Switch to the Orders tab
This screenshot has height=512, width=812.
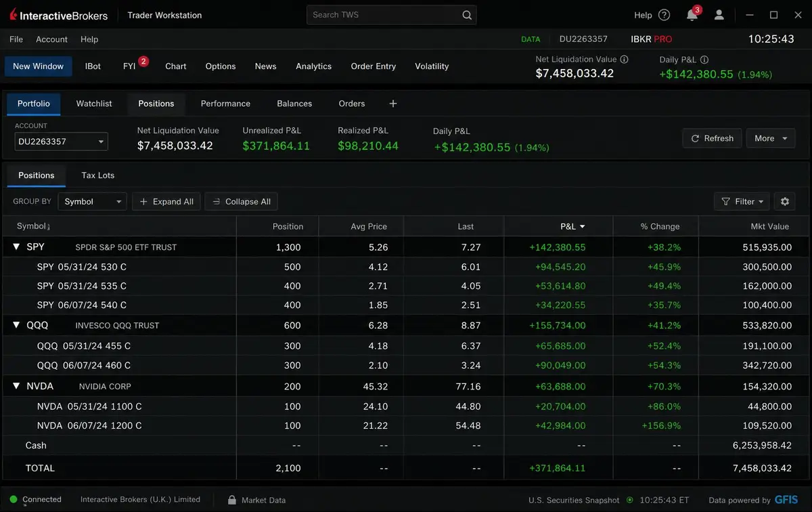[352, 104]
